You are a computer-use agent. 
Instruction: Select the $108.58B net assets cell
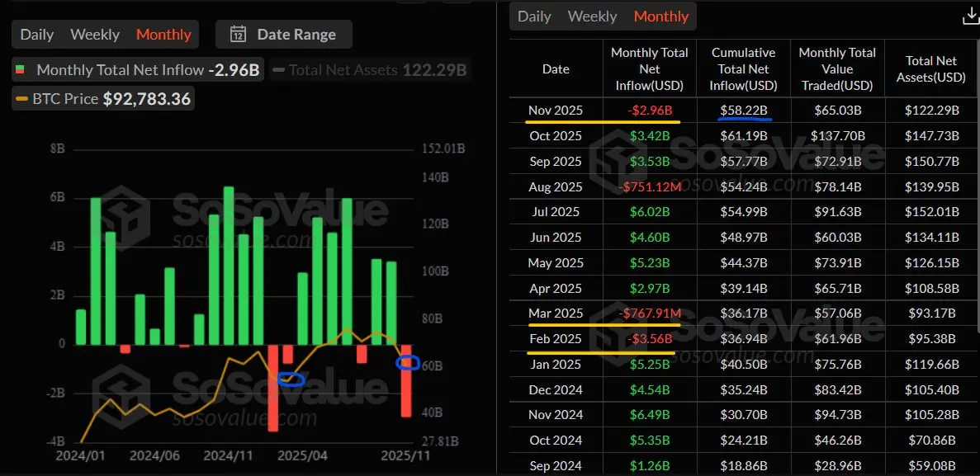pos(931,288)
